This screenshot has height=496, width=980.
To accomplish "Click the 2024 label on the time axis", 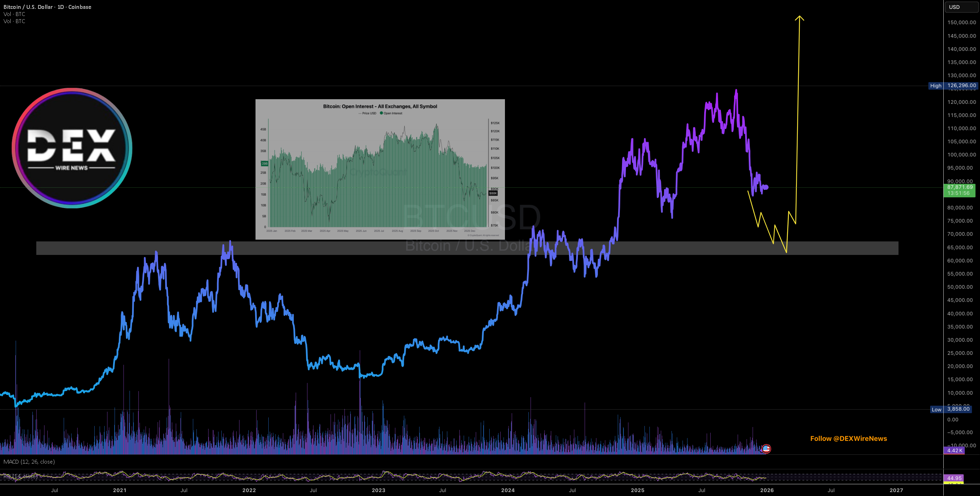I will [508, 490].
